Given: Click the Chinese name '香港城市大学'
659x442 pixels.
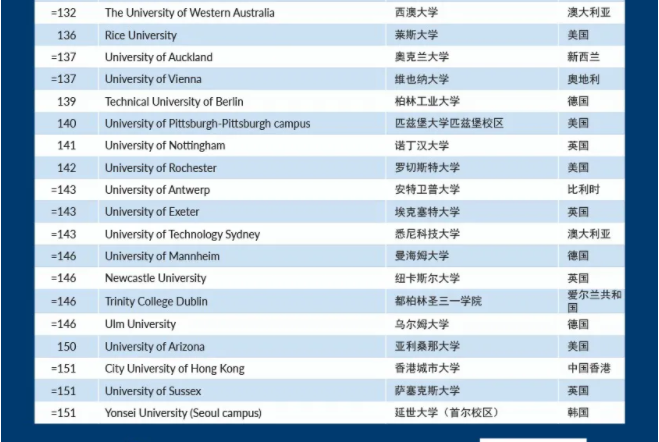Looking at the screenshot, I should [427, 368].
